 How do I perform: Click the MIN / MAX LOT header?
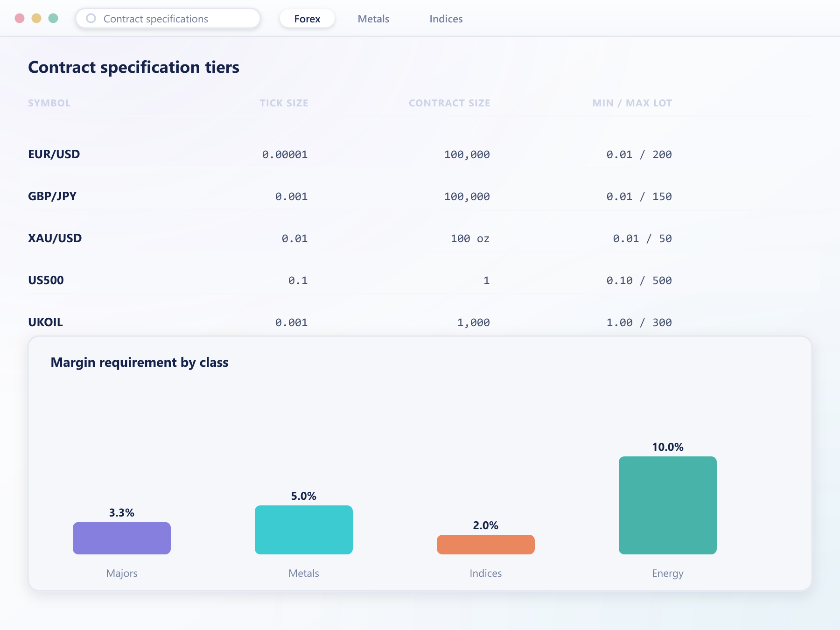pos(632,103)
